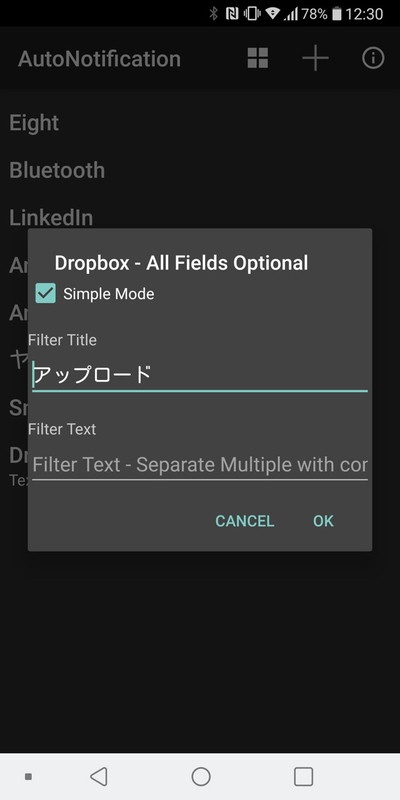
Task: Open recent apps square button
Action: 304,777
